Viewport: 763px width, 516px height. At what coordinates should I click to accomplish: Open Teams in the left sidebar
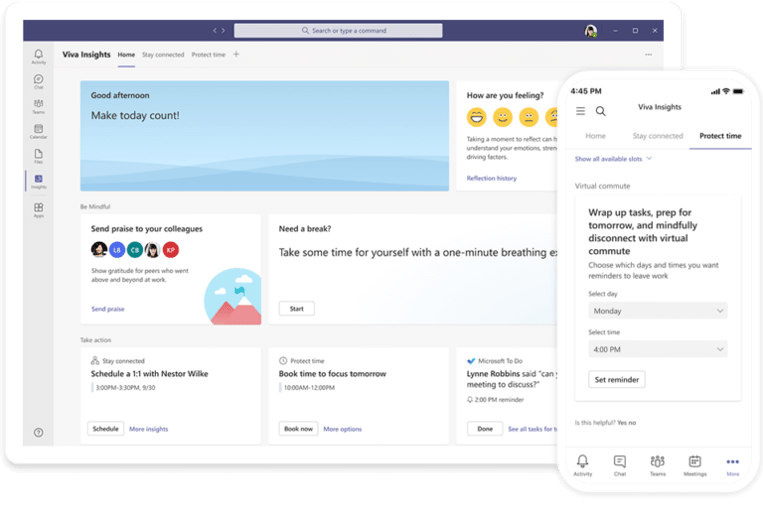(x=38, y=106)
